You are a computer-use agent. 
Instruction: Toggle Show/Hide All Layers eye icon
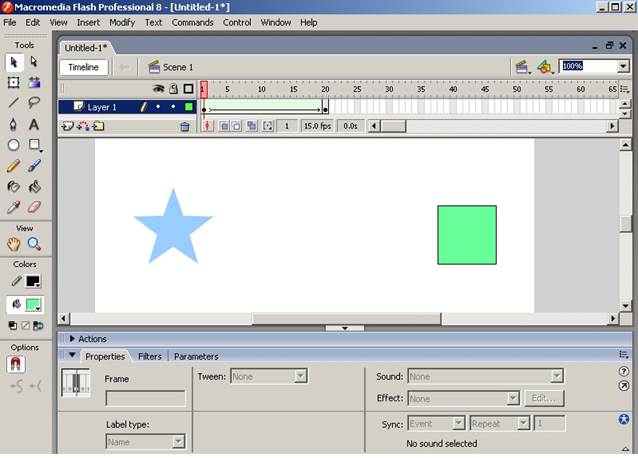click(x=158, y=88)
